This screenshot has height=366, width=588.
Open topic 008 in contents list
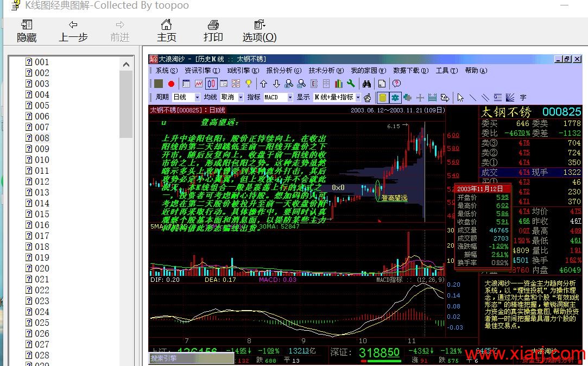point(37,138)
